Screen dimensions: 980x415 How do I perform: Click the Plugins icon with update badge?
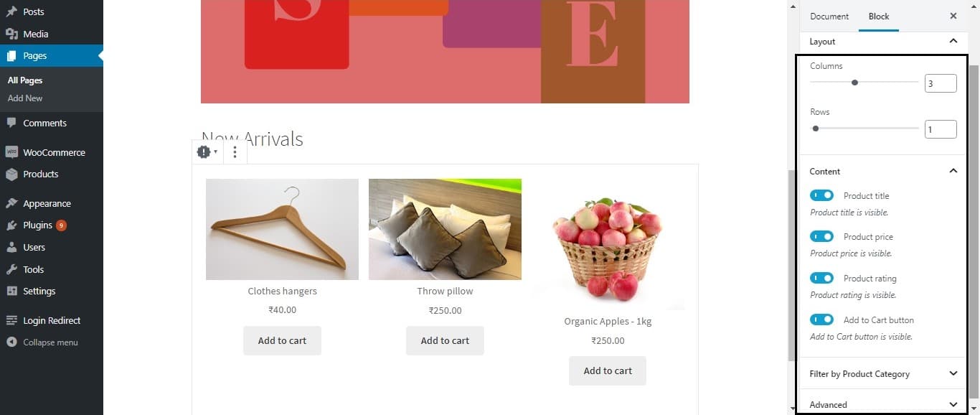[x=11, y=225]
